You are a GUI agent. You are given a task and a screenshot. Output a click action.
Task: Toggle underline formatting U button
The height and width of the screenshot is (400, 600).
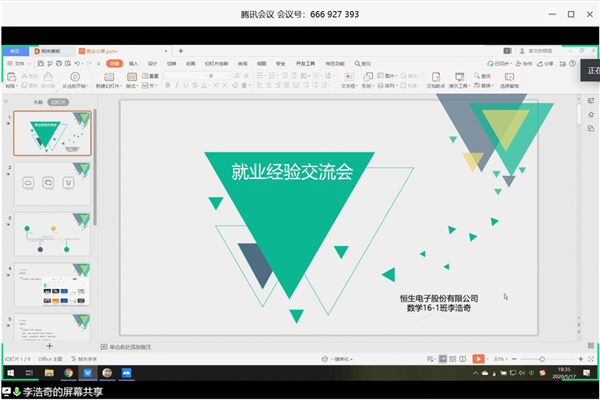186,86
